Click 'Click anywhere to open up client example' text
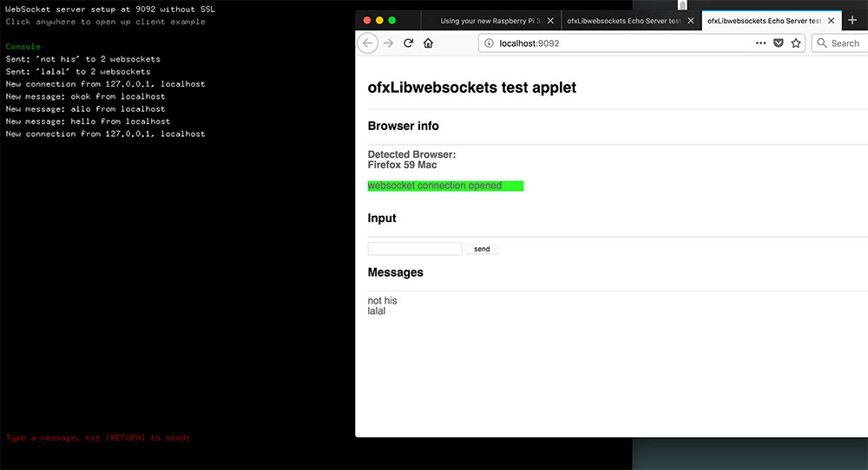The width and height of the screenshot is (868, 470). pyautogui.click(x=105, y=22)
